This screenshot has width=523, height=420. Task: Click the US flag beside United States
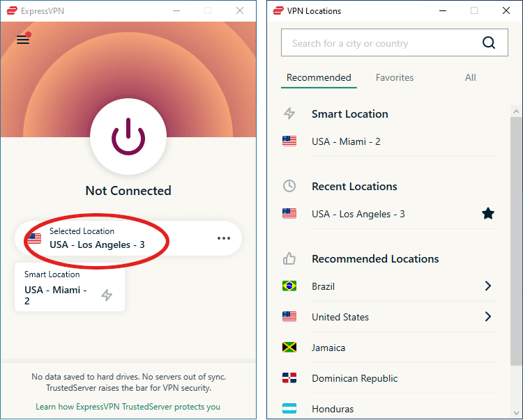[x=289, y=316]
